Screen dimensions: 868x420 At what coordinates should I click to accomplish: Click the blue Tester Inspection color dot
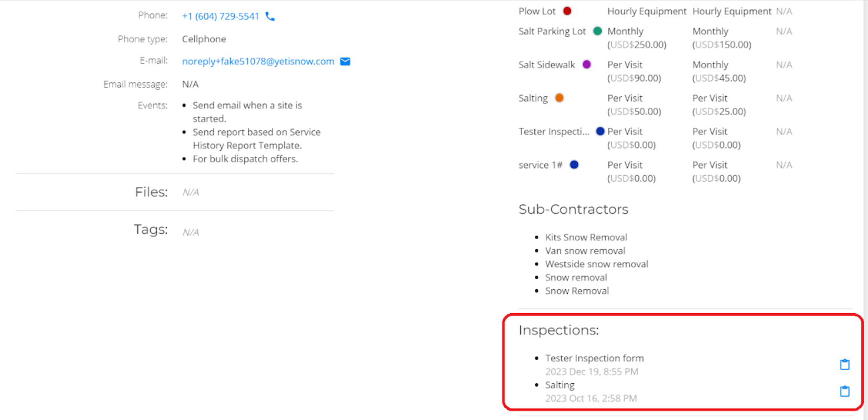600,131
